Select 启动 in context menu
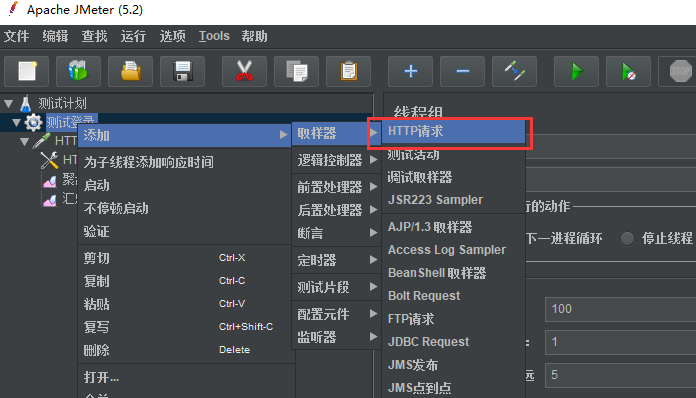The height and width of the screenshot is (398, 696). coord(184,185)
